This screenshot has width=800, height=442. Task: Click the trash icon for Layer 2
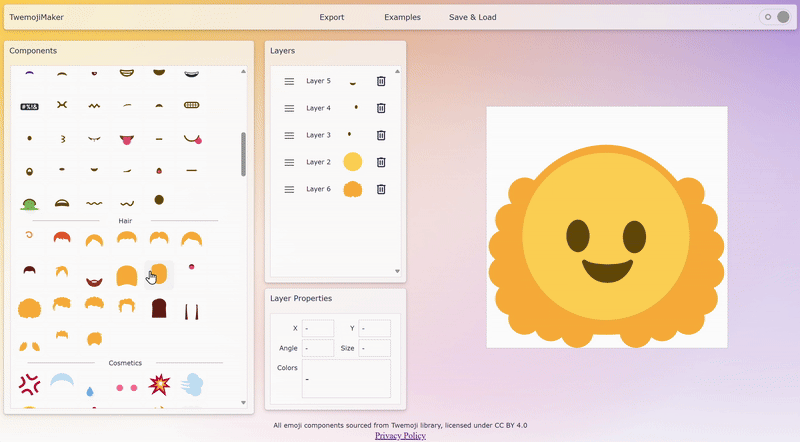pyautogui.click(x=381, y=162)
